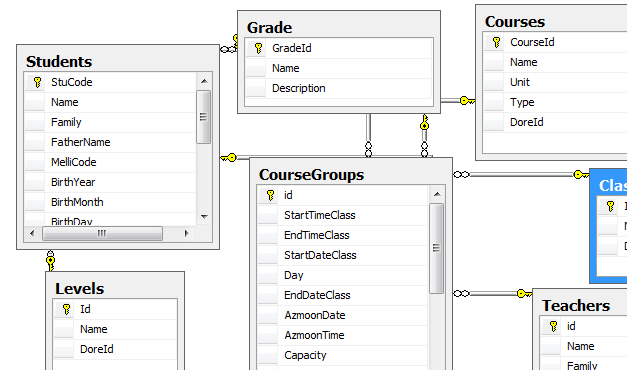
Task: Click the key icon next to Teachers id
Action: click(x=553, y=326)
